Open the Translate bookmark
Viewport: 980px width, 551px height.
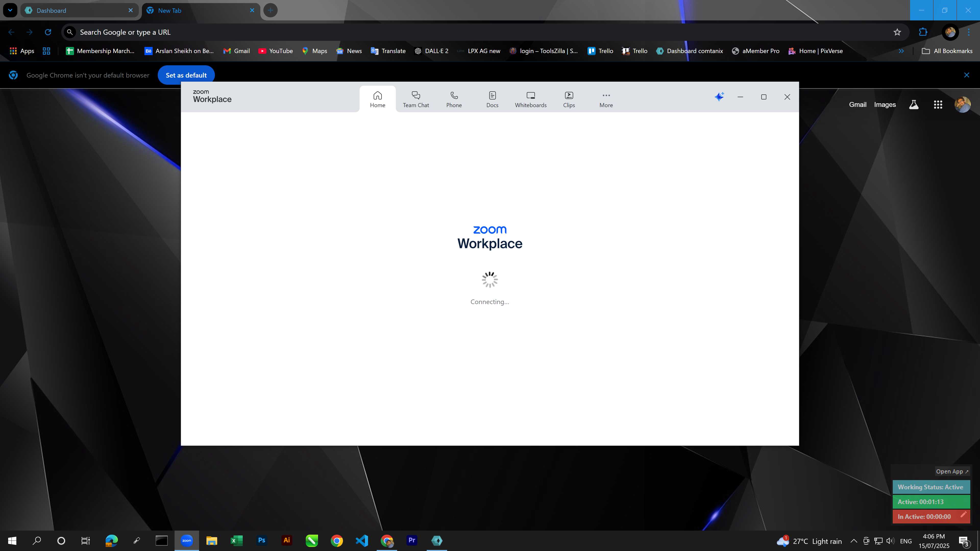[388, 51]
